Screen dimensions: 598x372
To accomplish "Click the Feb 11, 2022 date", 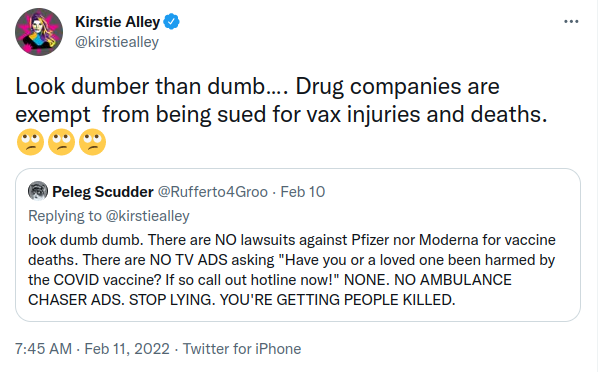I will [127, 349].
